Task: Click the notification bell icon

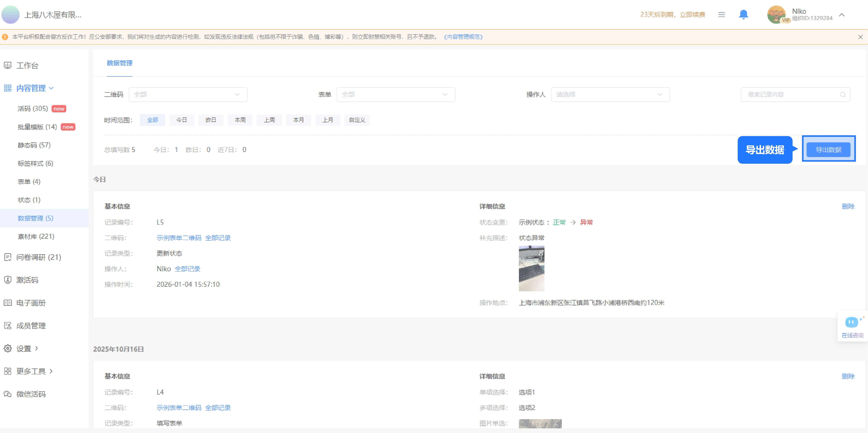Action: (x=743, y=15)
